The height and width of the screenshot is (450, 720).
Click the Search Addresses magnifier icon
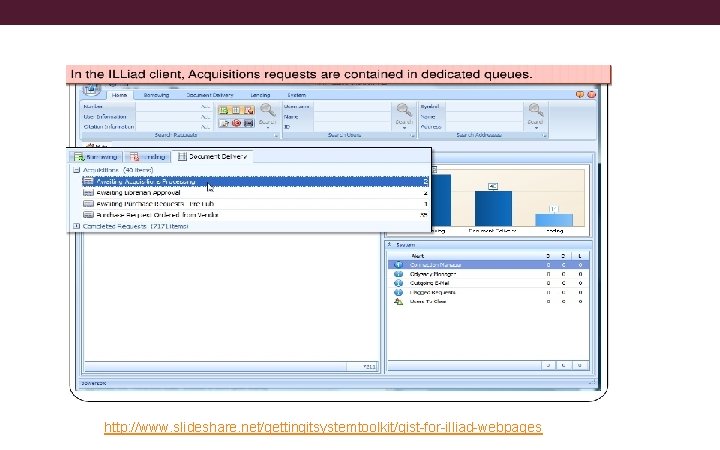tap(535, 110)
